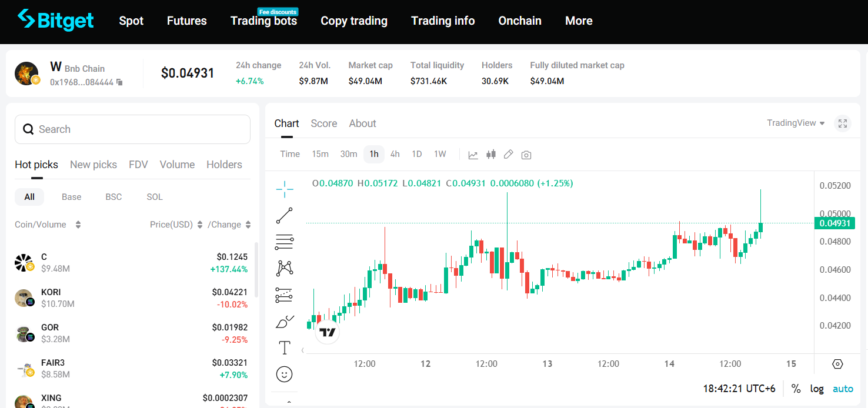The width and height of the screenshot is (868, 408).
Task: Copy the contract address 0x1968...084444
Action: tap(119, 82)
